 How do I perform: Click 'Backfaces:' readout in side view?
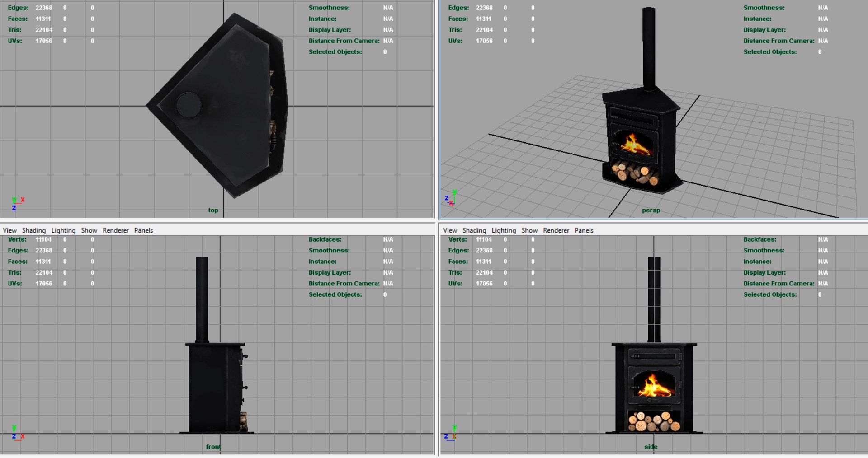point(760,239)
